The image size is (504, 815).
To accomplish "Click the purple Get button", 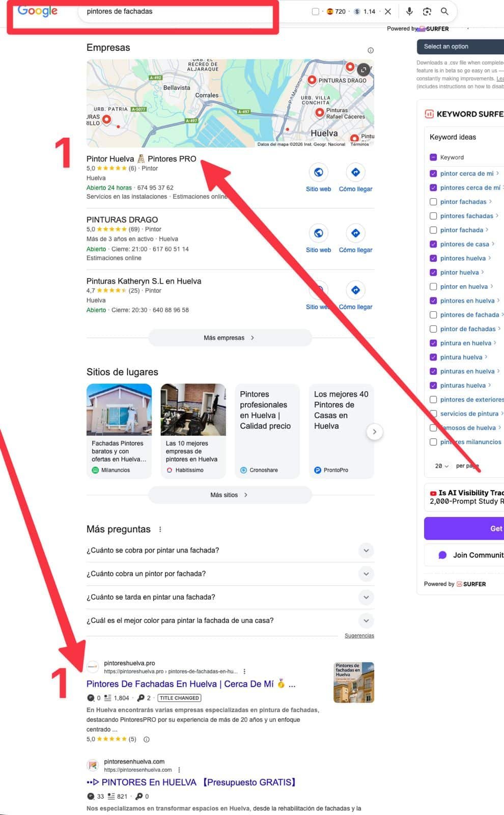I will click(464, 529).
